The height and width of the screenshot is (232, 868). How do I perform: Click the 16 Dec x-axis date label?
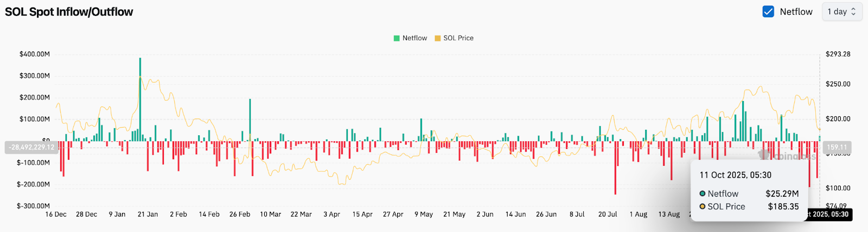coord(56,215)
